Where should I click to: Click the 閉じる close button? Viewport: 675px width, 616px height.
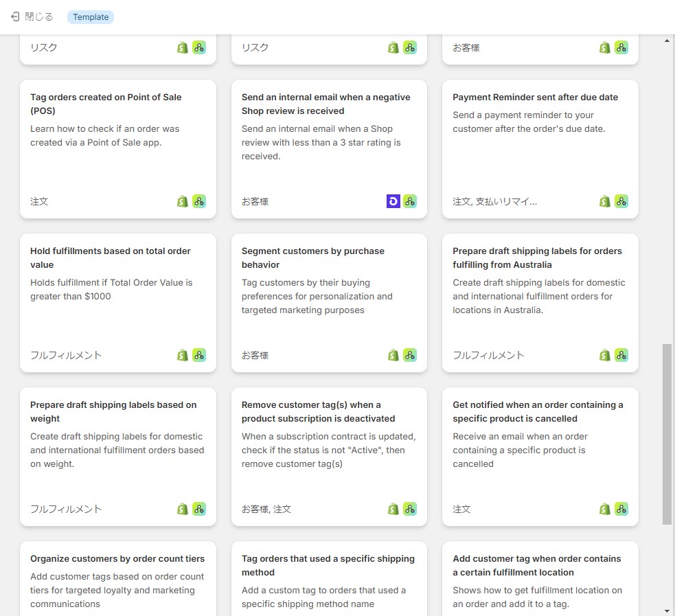[32, 16]
